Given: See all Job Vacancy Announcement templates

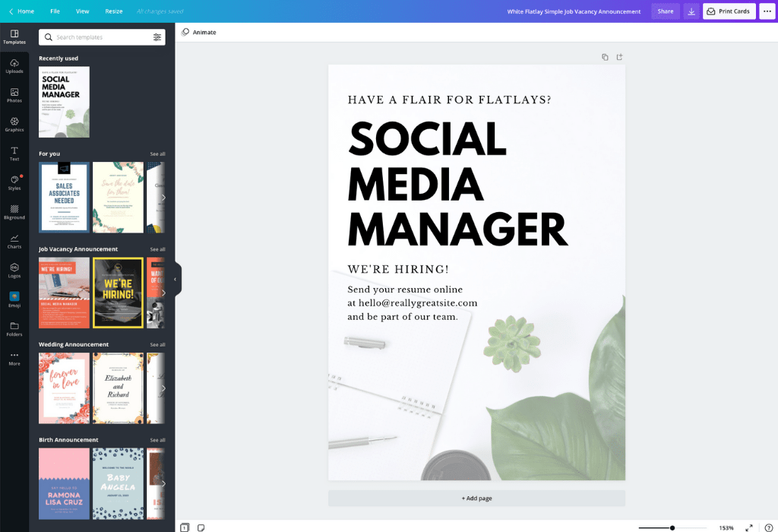Looking at the screenshot, I should (x=157, y=249).
